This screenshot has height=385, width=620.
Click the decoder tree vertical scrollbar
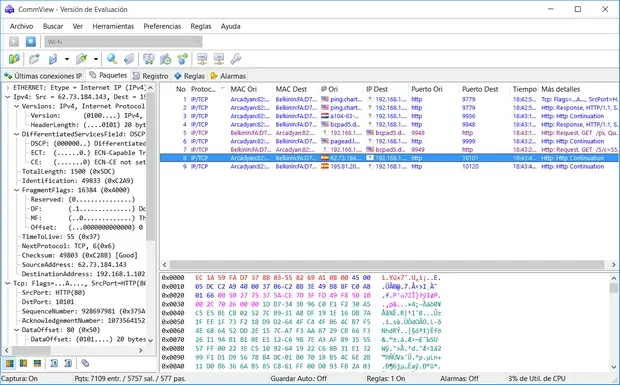tap(151, 213)
